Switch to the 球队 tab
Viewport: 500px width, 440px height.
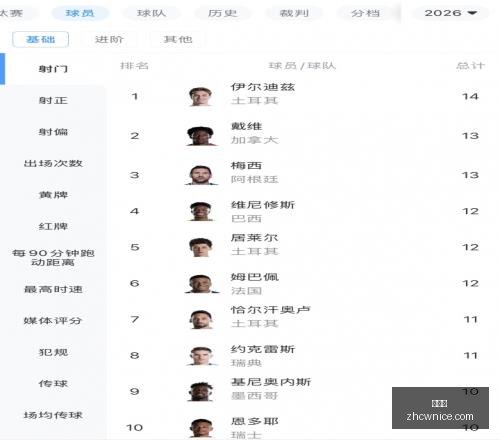[151, 13]
